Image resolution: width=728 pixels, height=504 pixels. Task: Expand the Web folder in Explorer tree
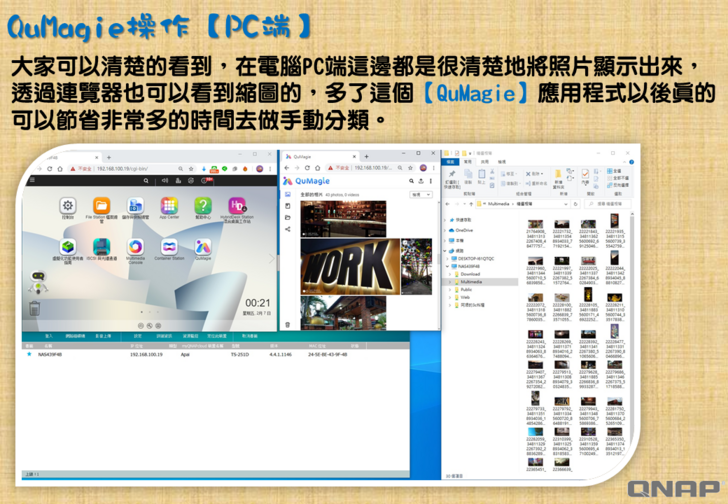[x=451, y=297]
